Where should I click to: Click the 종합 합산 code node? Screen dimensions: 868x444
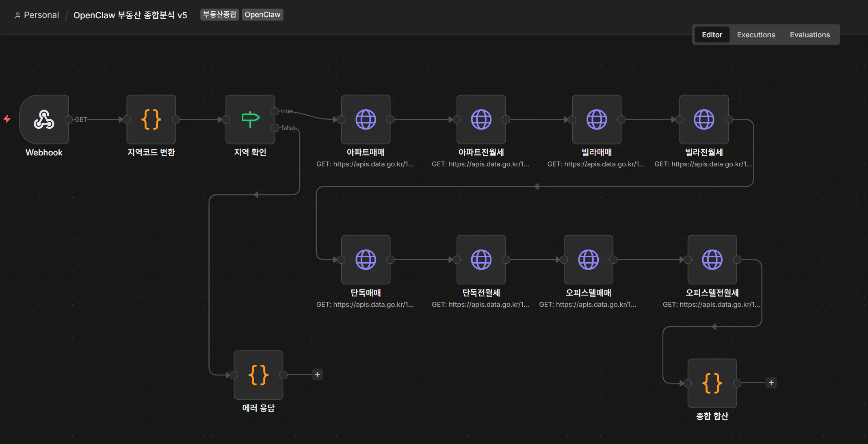[x=712, y=383]
